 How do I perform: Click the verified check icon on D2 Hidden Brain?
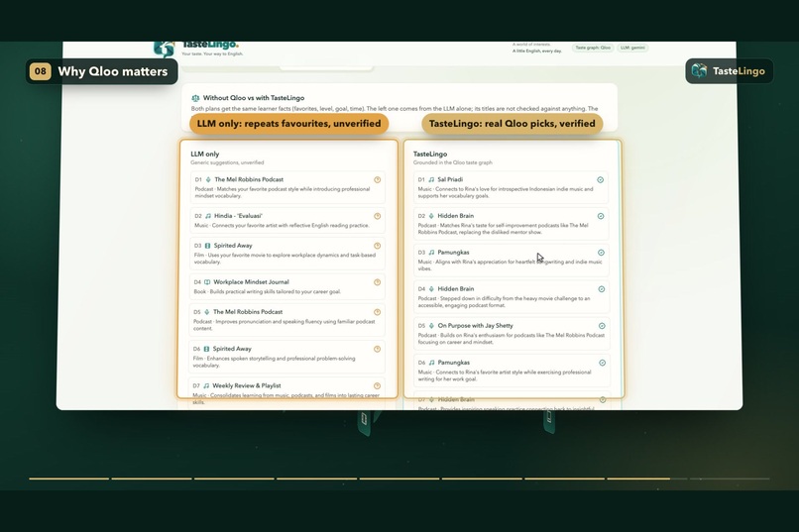click(601, 216)
